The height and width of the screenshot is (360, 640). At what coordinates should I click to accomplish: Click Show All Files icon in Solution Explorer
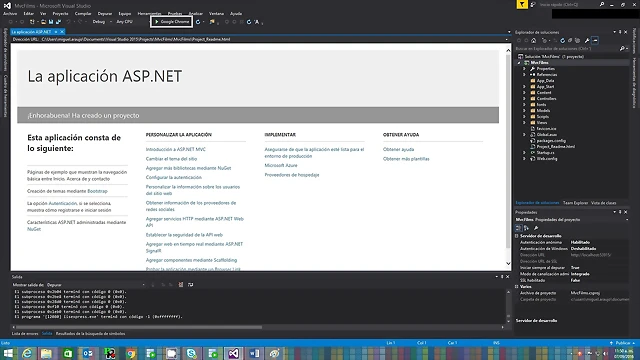[x=577, y=40]
